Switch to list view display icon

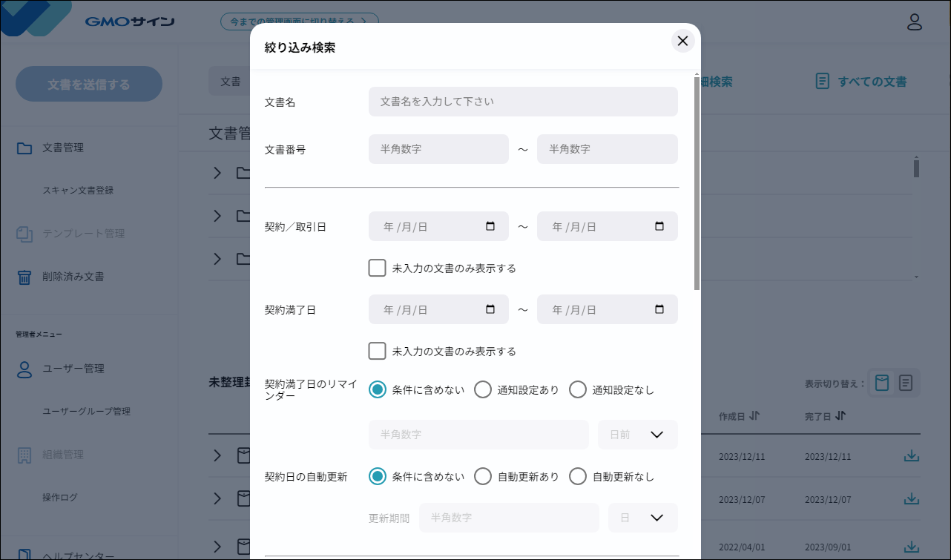click(x=906, y=383)
